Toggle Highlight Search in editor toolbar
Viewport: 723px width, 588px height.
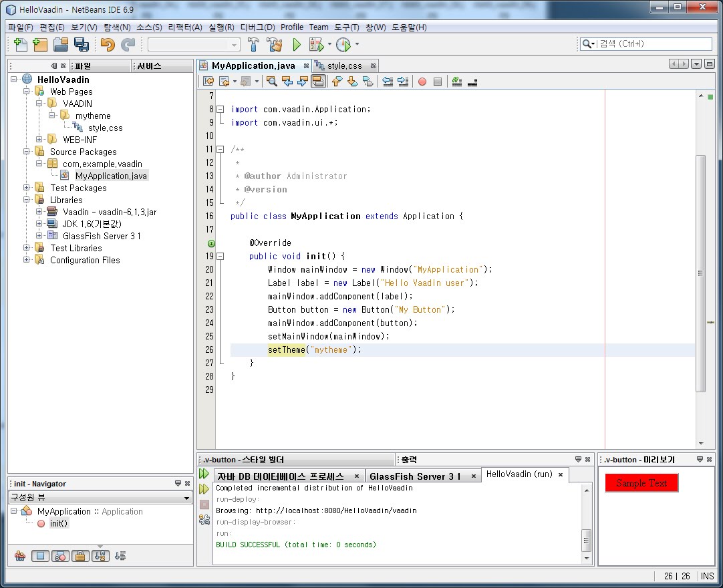coord(318,82)
